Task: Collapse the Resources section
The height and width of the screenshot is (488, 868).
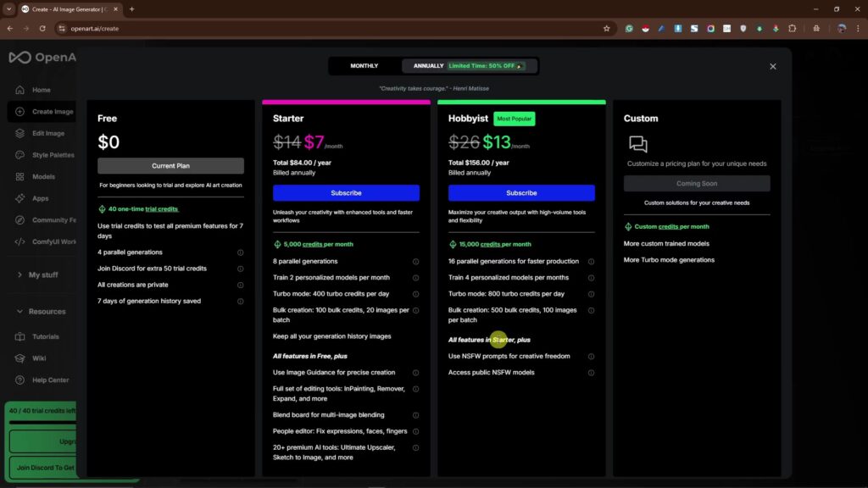Action: point(42,312)
